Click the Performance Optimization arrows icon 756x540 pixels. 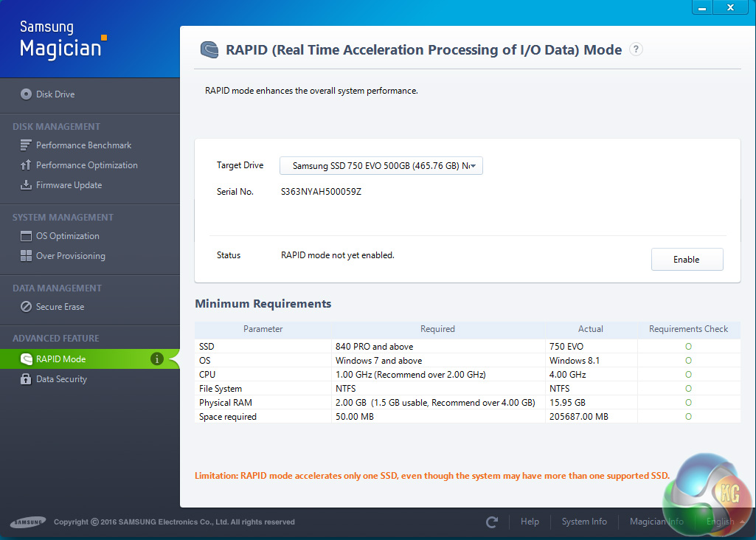26,165
